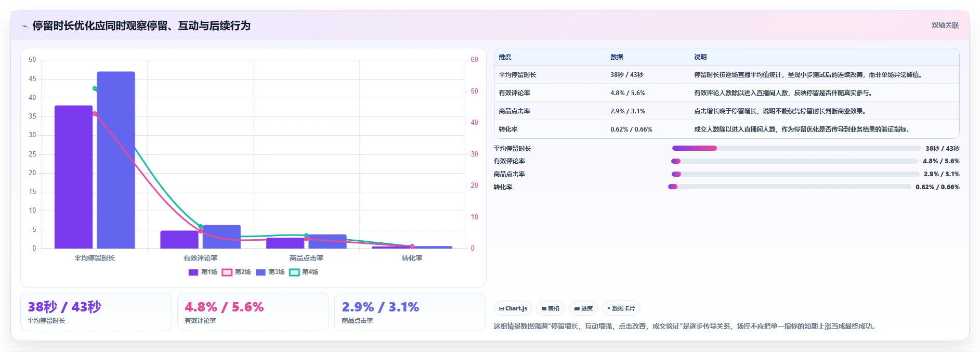Click the description starting 停留时长按逐场直播平均值统计
This screenshot has height=352, width=980.
809,75
